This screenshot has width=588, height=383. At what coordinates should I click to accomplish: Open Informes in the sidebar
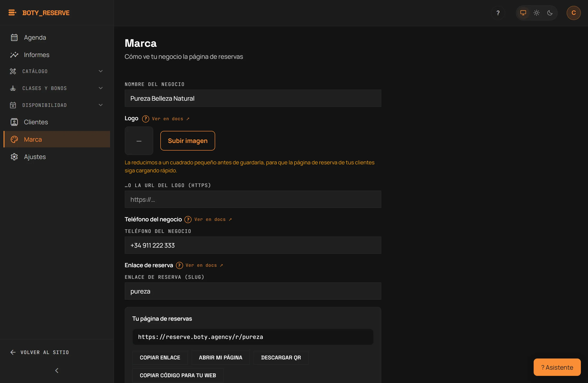click(x=57, y=55)
